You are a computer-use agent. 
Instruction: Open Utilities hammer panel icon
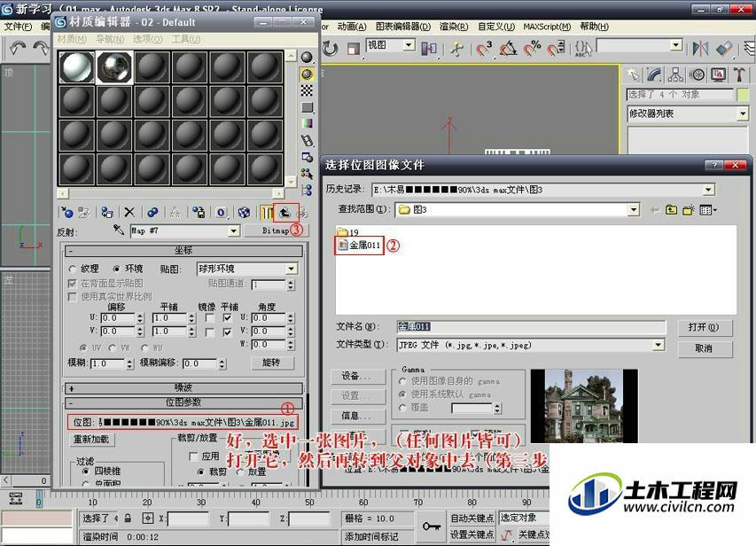[739, 74]
